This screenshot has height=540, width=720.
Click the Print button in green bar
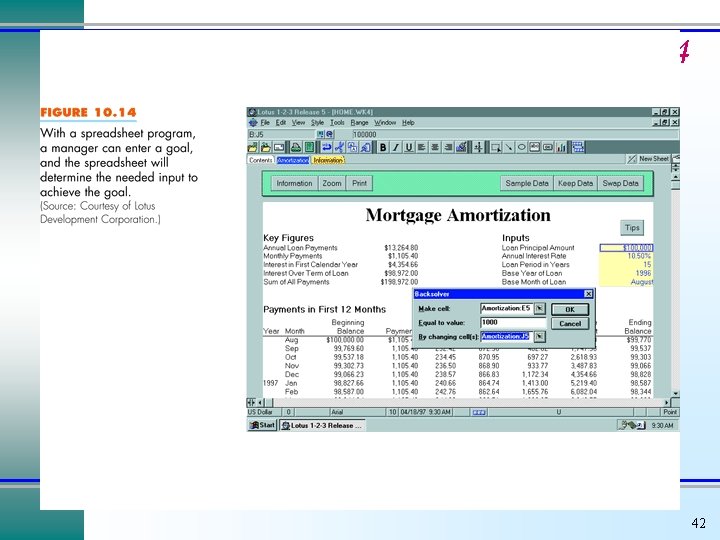tap(359, 183)
